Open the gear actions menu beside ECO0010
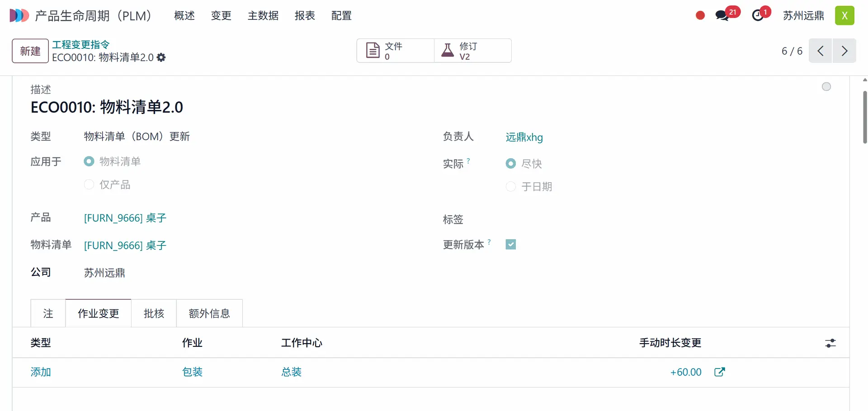Screen dimensions: 868x411 pos(161,57)
